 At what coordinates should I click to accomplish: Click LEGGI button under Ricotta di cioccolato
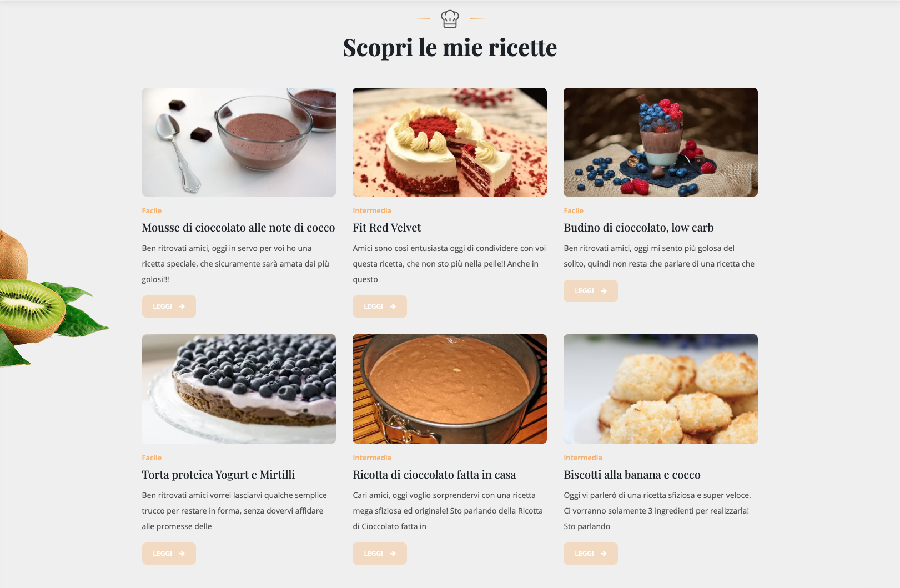pyautogui.click(x=380, y=554)
